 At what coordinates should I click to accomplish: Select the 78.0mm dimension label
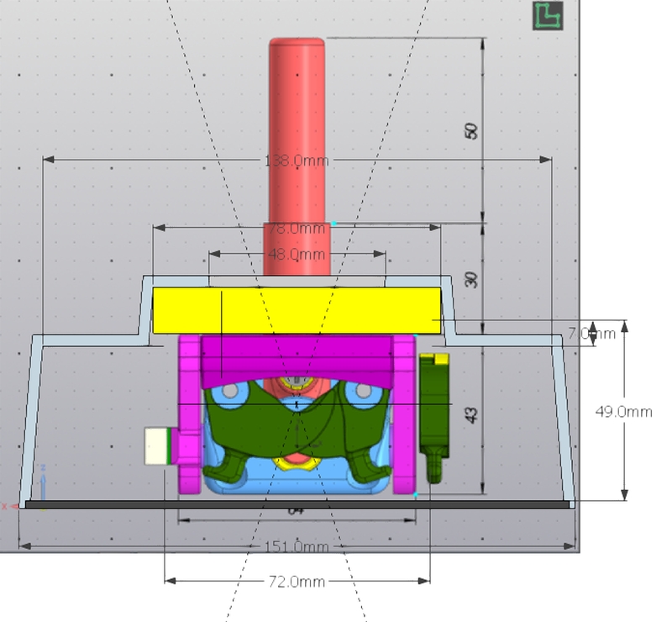click(297, 229)
